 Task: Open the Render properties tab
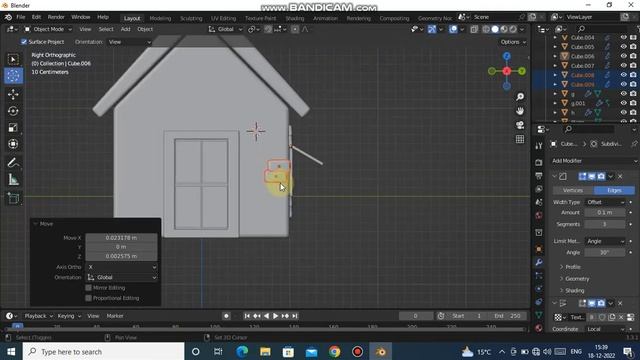coord(539,162)
